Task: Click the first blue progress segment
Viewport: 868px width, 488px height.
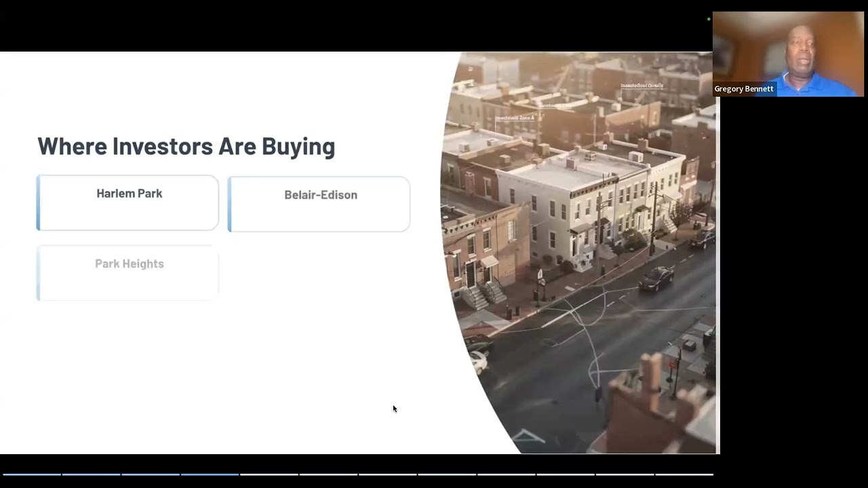Action: [32, 474]
